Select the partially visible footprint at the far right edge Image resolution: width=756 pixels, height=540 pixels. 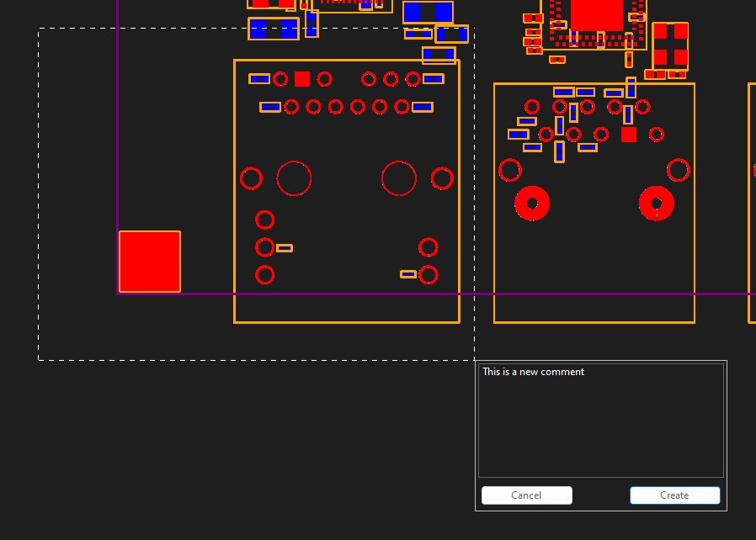[x=752, y=202]
